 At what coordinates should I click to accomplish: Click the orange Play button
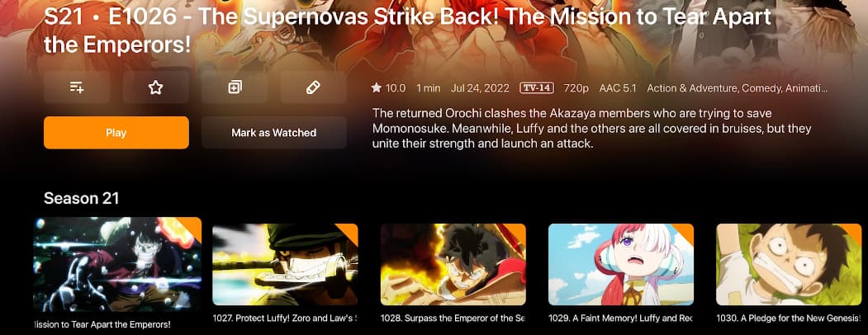[x=116, y=133]
